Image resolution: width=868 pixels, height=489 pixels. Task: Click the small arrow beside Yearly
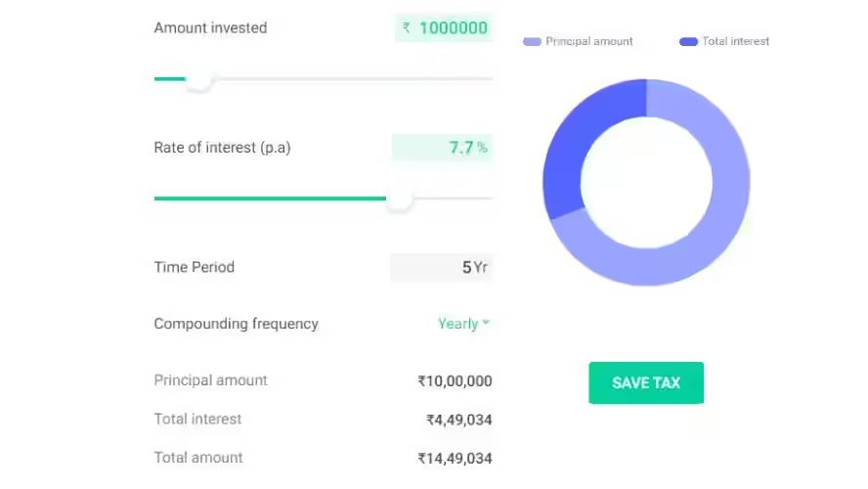pyautogui.click(x=486, y=323)
